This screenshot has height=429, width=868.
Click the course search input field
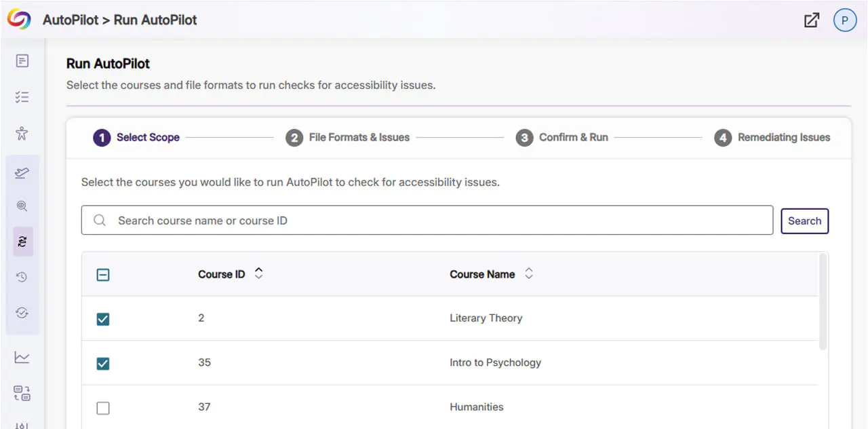(434, 221)
